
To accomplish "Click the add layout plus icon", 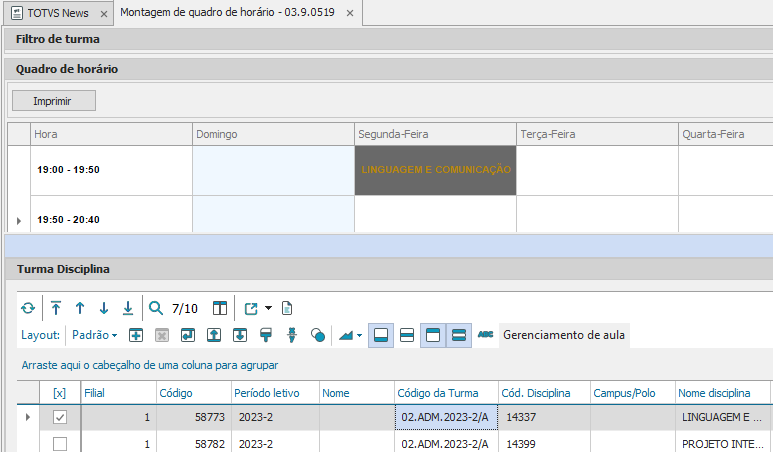I will (136, 335).
